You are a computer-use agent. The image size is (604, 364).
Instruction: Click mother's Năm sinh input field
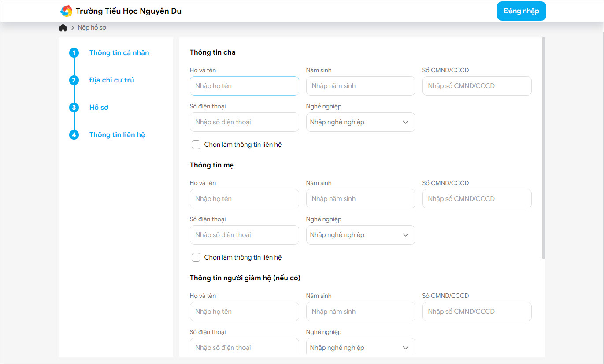[360, 199]
